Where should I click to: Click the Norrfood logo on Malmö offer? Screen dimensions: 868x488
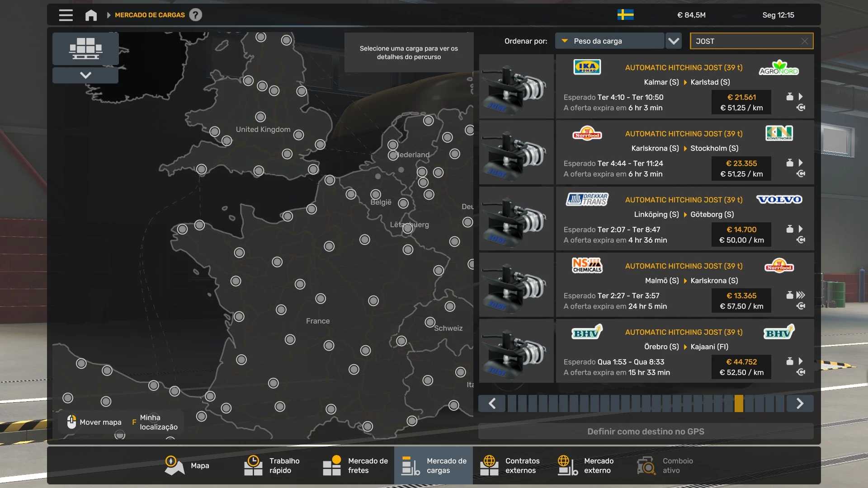pyautogui.click(x=779, y=266)
